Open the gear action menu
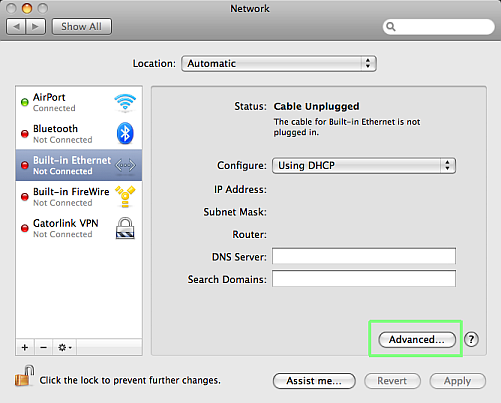This screenshot has width=501, height=403. tap(65, 348)
